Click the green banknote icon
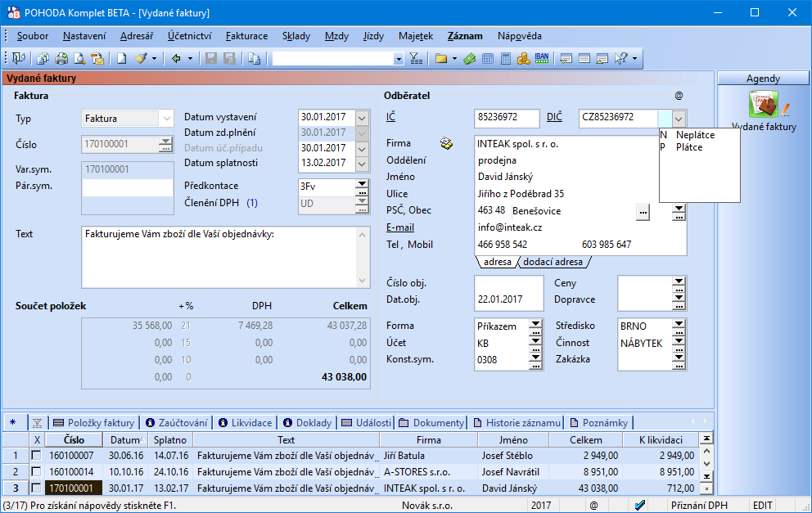Screen dimensions: 812x513 (x=470, y=58)
